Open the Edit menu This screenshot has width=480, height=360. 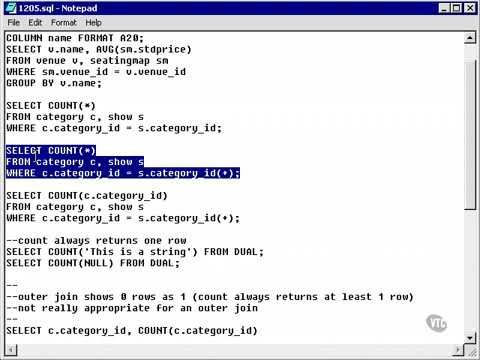pyautogui.click(x=35, y=23)
